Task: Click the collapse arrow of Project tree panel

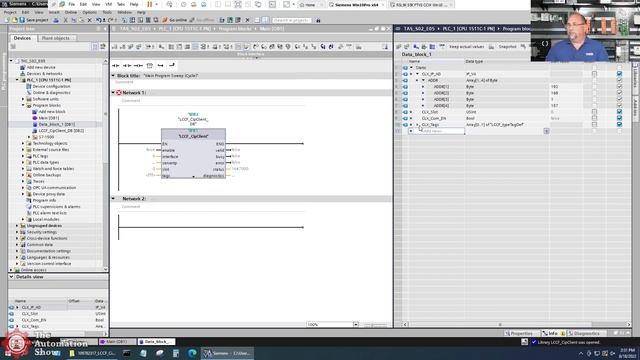Action: point(105,29)
